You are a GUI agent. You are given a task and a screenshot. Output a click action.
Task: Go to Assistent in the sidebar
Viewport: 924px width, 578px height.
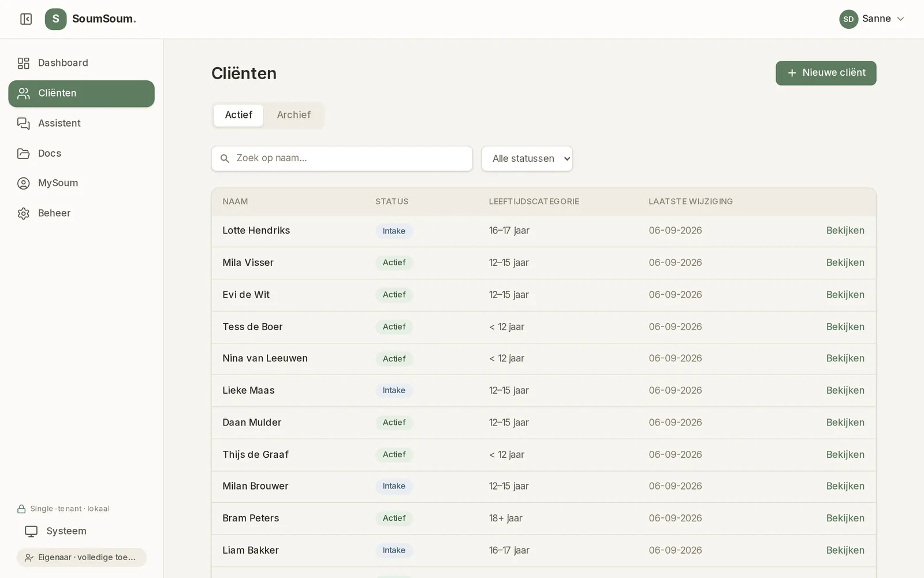pyautogui.click(x=81, y=123)
